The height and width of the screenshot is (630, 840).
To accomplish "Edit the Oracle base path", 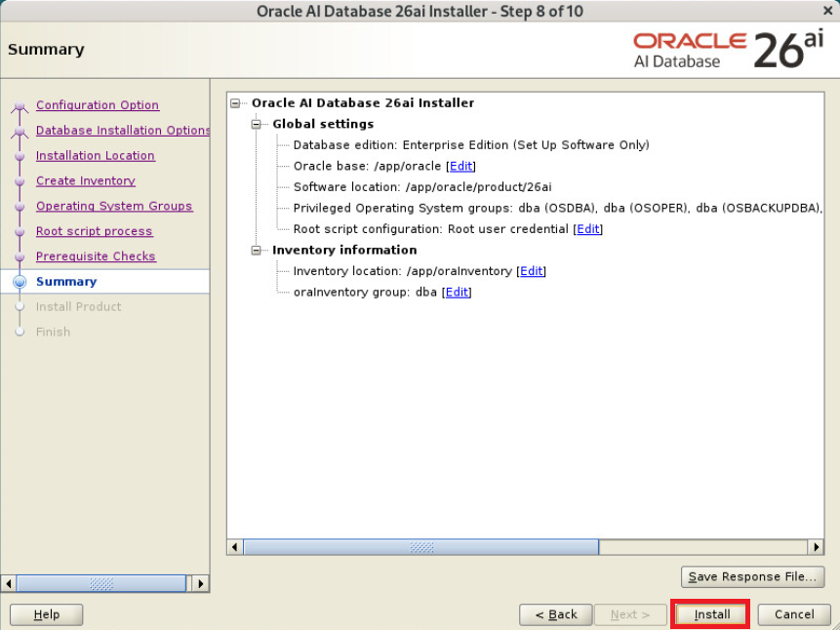I will (x=460, y=166).
